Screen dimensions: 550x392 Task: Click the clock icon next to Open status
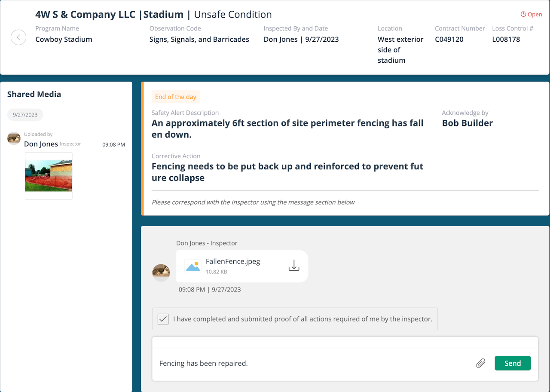(x=523, y=14)
